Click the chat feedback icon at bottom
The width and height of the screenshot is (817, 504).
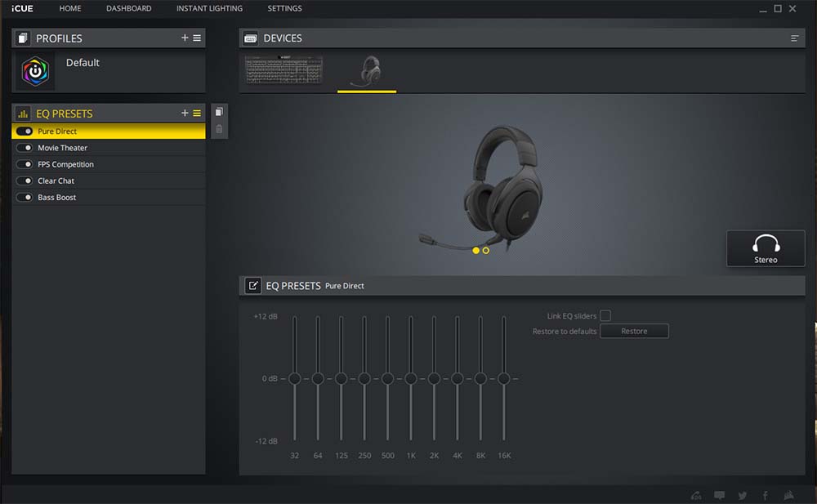pos(719,495)
